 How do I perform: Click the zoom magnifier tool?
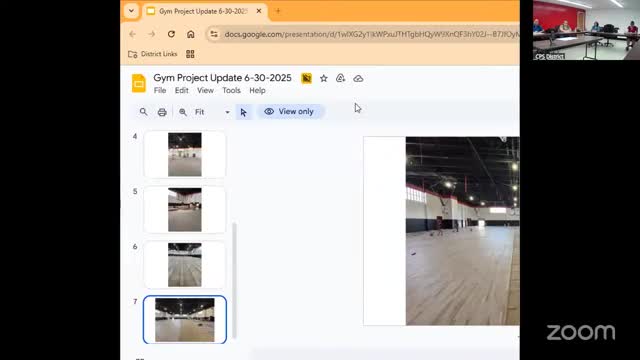pos(183,112)
